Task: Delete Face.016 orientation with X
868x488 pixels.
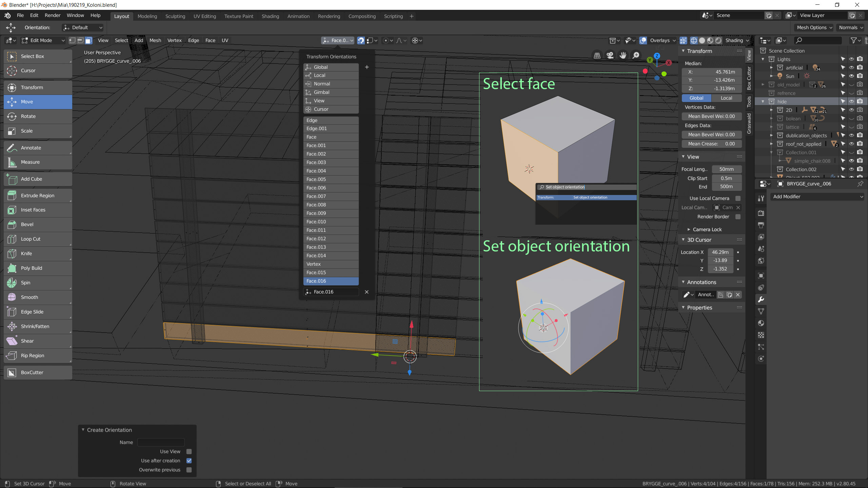Action: [367, 292]
